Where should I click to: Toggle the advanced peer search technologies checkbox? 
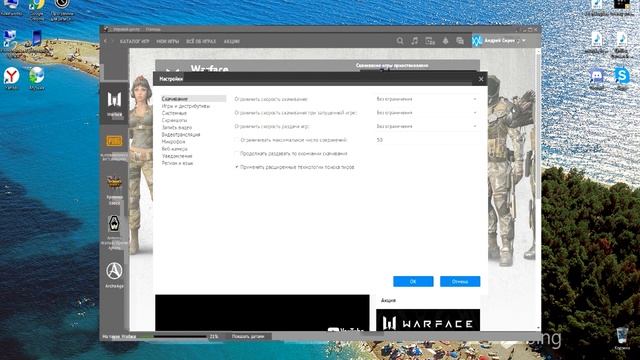(237, 167)
